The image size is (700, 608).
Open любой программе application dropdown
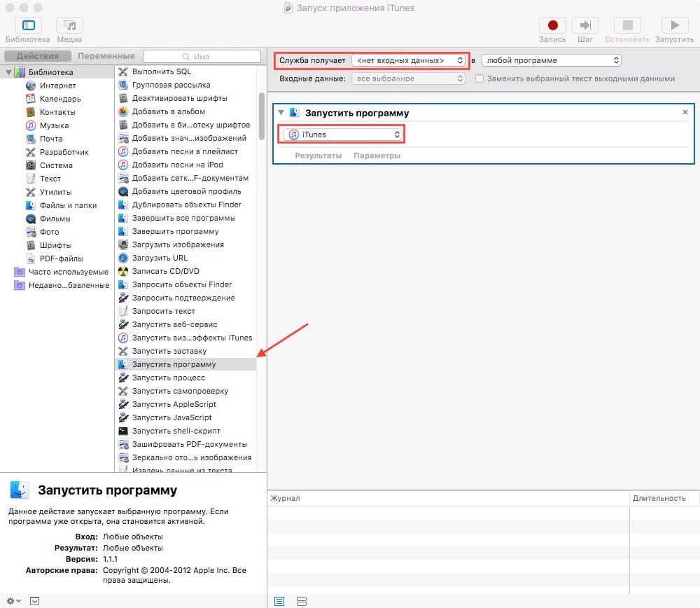point(552,60)
